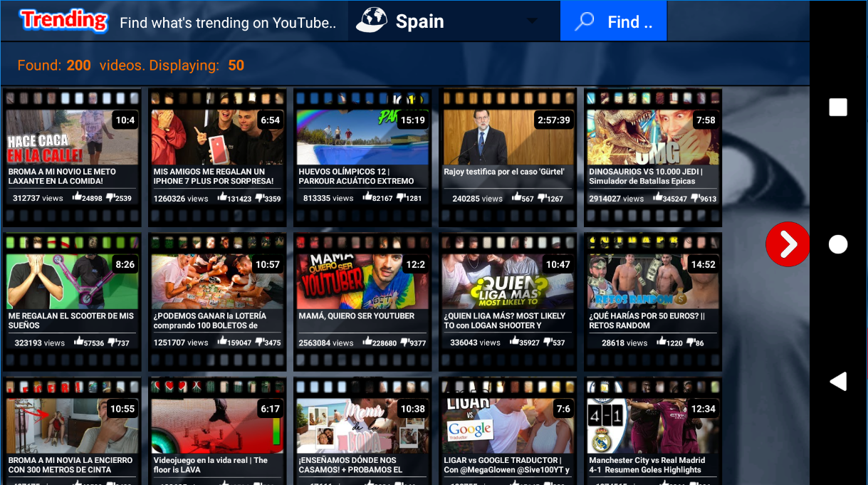Screen dimensions: 868x485
Task: Open ¿QUIEN LIGA MÁS? video thumbnail
Action: (x=508, y=281)
